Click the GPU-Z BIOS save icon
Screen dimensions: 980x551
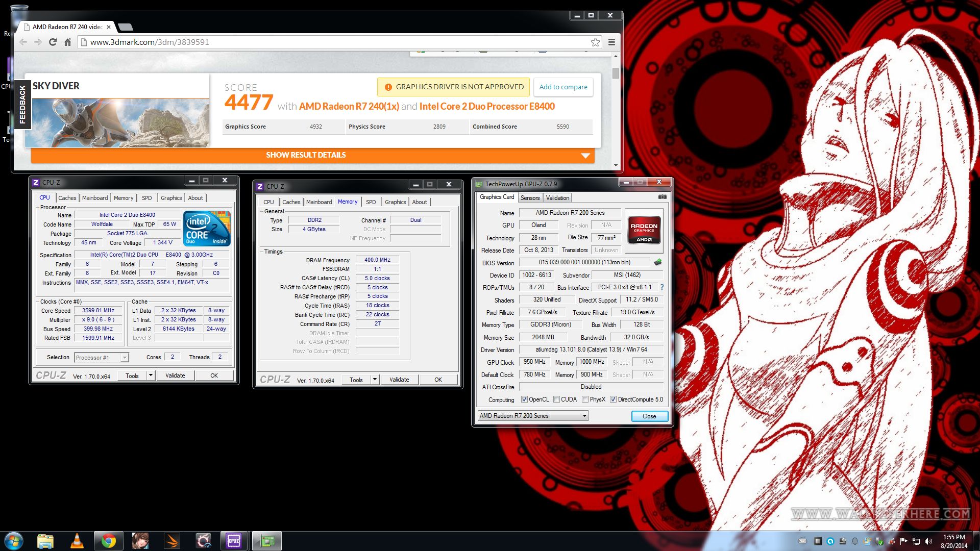click(x=658, y=262)
